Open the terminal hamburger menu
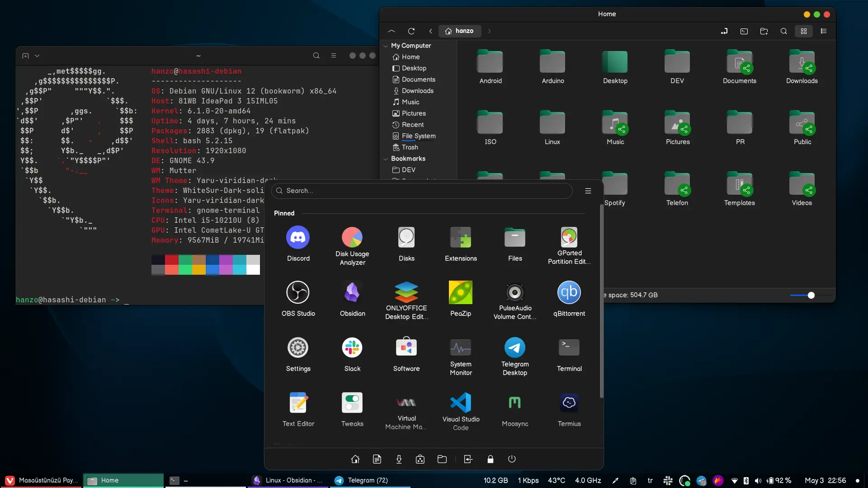The image size is (868, 488). click(334, 56)
